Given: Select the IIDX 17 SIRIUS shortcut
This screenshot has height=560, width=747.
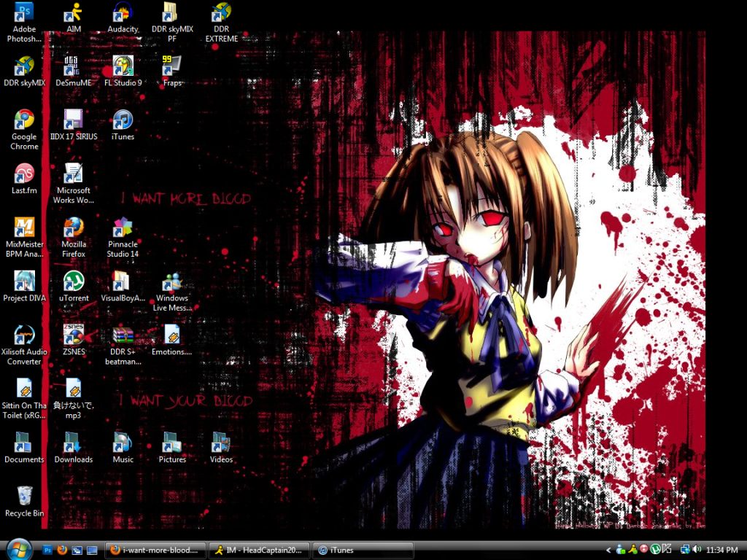Looking at the screenshot, I should (x=74, y=125).
